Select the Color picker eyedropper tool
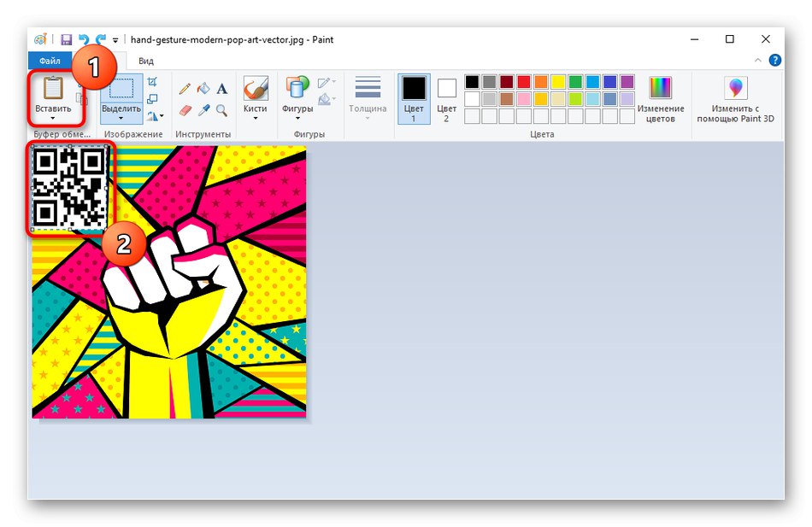This screenshot has width=812, height=527. pos(203,109)
